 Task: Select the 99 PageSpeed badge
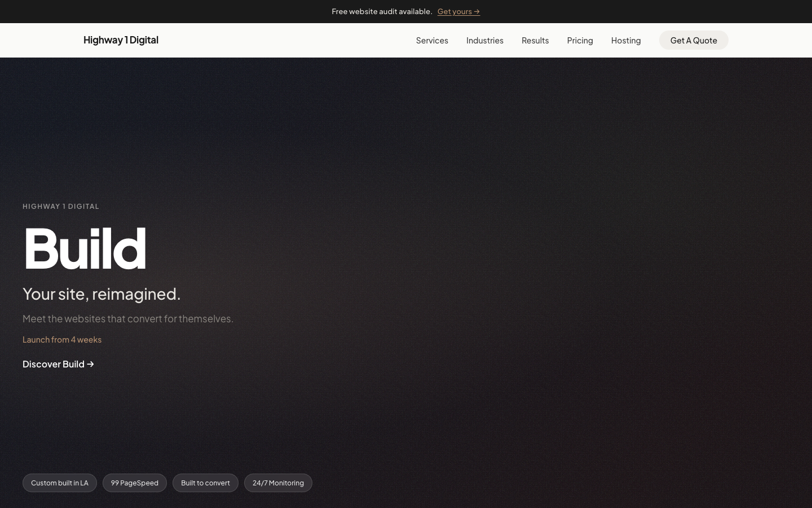(x=134, y=483)
